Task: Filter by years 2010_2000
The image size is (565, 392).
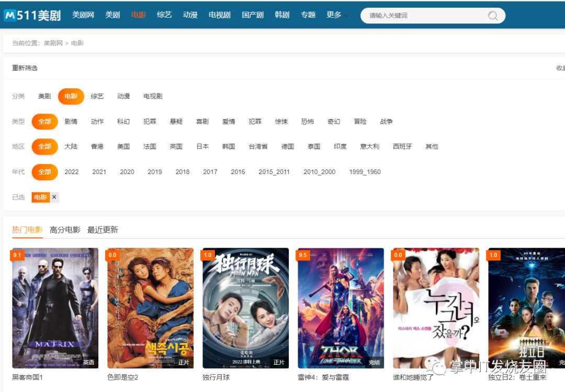Action: [320, 172]
